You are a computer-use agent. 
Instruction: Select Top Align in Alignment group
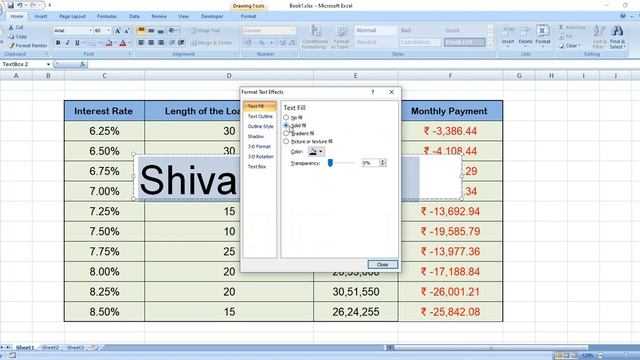(x=141, y=31)
